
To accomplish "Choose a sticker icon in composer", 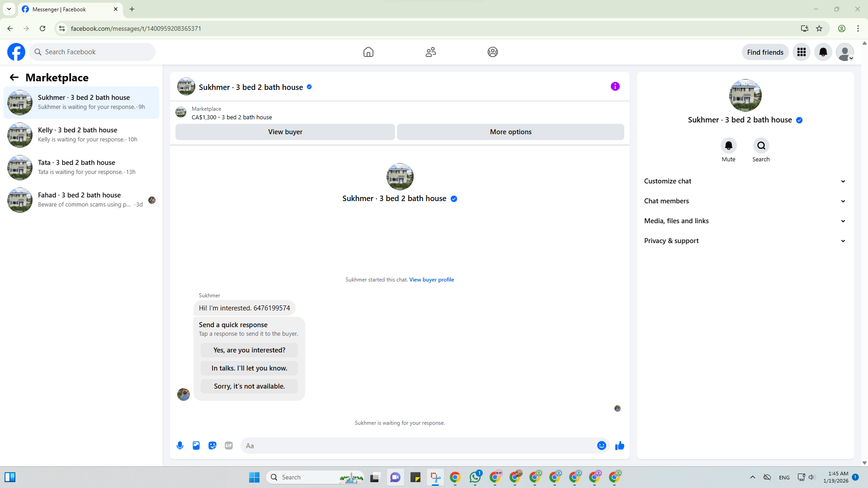I will click(x=212, y=446).
